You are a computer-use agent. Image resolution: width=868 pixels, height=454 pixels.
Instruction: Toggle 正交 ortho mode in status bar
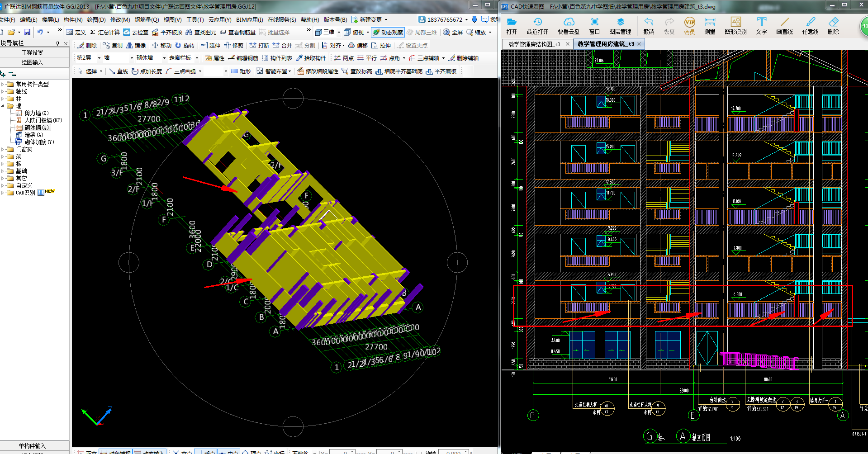click(x=87, y=452)
